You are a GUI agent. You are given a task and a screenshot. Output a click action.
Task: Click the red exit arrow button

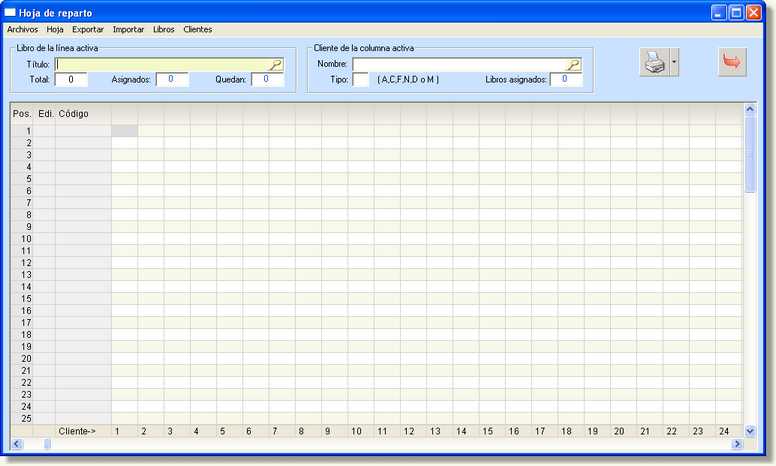pyautogui.click(x=732, y=62)
